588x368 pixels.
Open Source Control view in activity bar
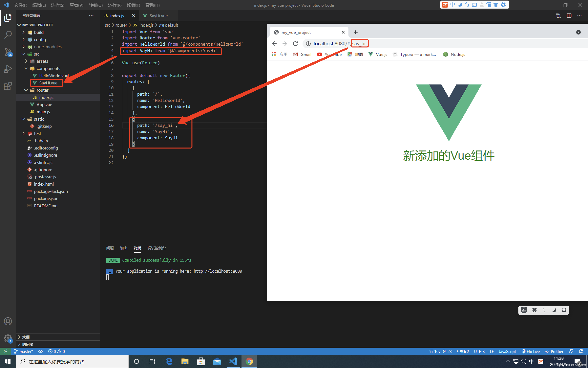[8, 52]
